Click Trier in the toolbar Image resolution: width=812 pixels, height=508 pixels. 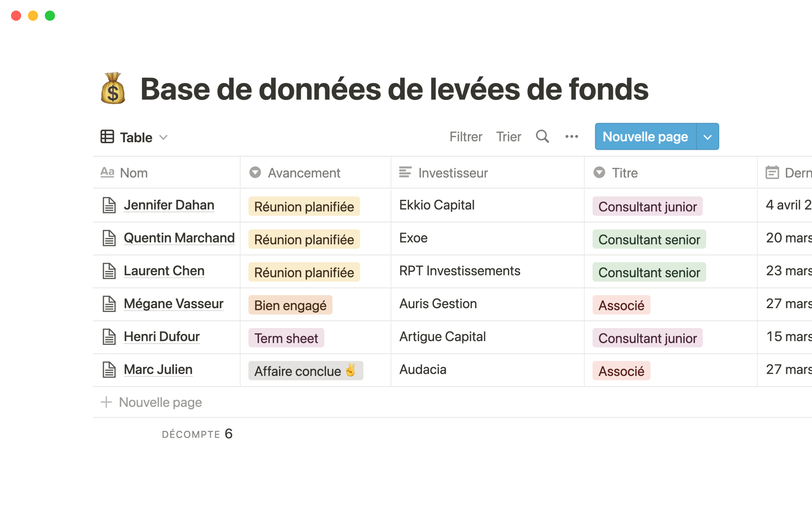pos(508,137)
